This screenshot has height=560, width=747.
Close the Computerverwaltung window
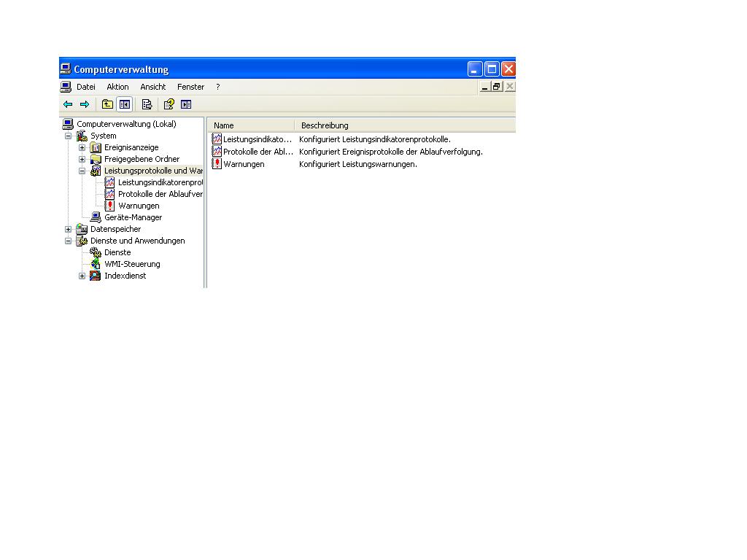[508, 69]
